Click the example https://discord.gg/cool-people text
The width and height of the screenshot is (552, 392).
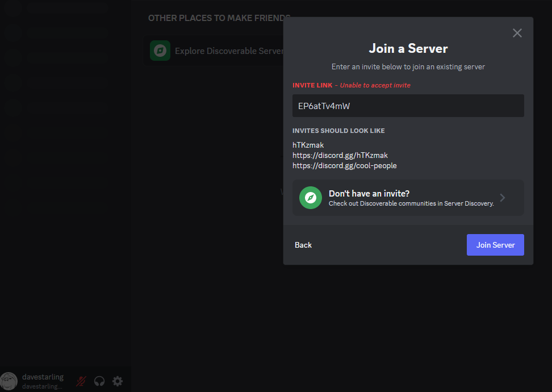[x=345, y=165]
